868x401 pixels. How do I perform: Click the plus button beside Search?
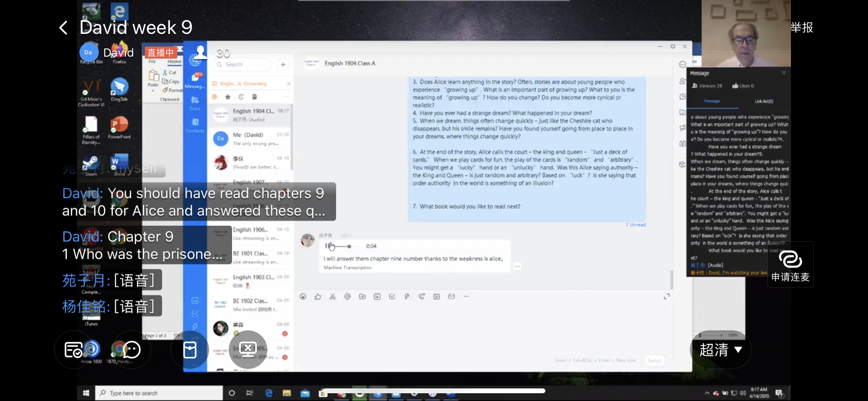click(283, 64)
